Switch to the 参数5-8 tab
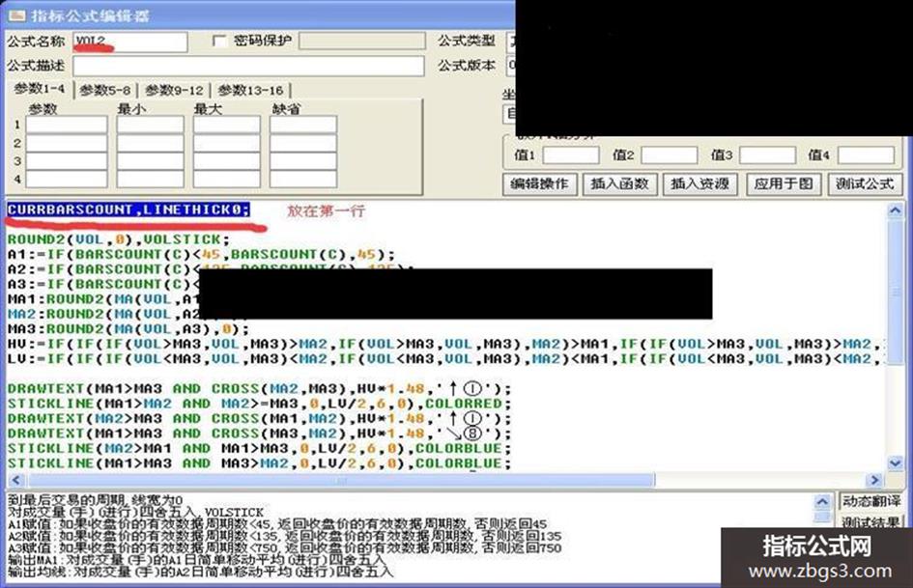913x588 pixels. (x=104, y=90)
